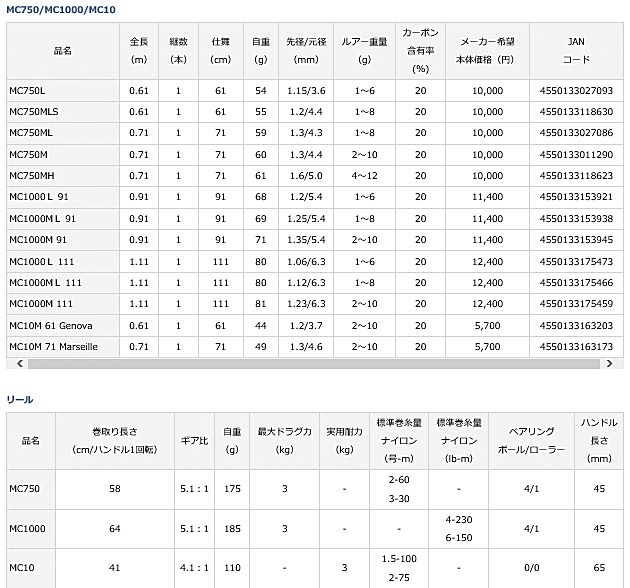
Task: Click the 1.3/4.6 diameter cell for Marseille
Action: point(306,346)
